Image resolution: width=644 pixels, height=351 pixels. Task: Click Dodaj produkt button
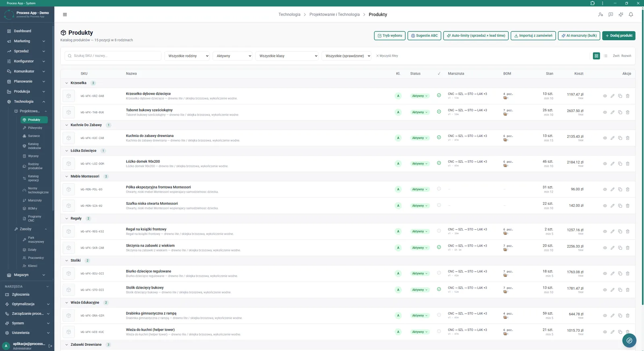619,35
